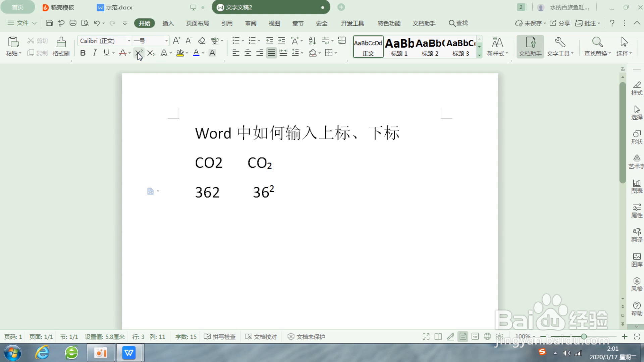Click the 新样式 new style button
The width and height of the screenshot is (644, 362).
point(497,46)
